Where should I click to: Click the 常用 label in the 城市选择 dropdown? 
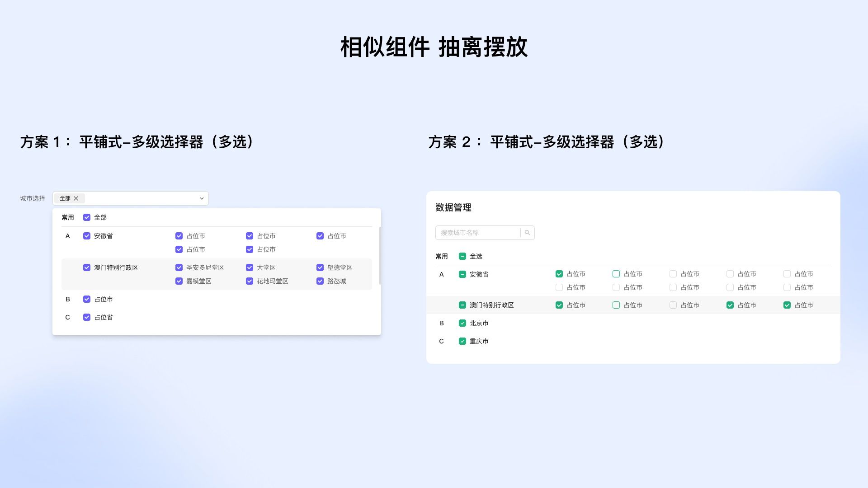click(x=68, y=217)
